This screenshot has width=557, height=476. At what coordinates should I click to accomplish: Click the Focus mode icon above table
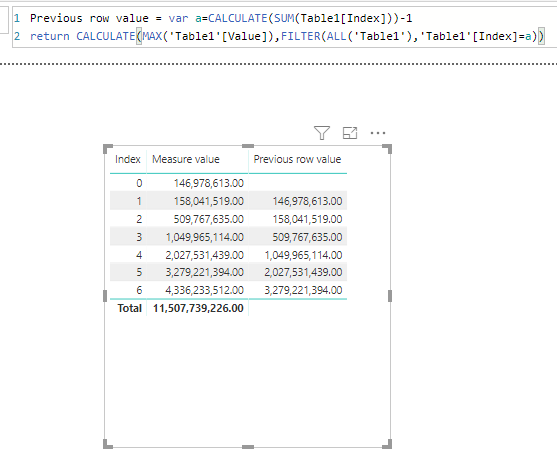[350, 133]
